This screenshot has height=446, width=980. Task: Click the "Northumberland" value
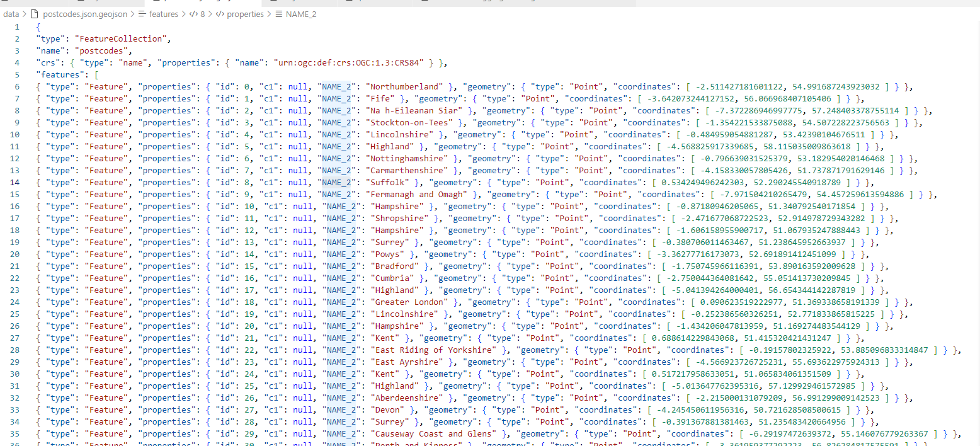406,86
